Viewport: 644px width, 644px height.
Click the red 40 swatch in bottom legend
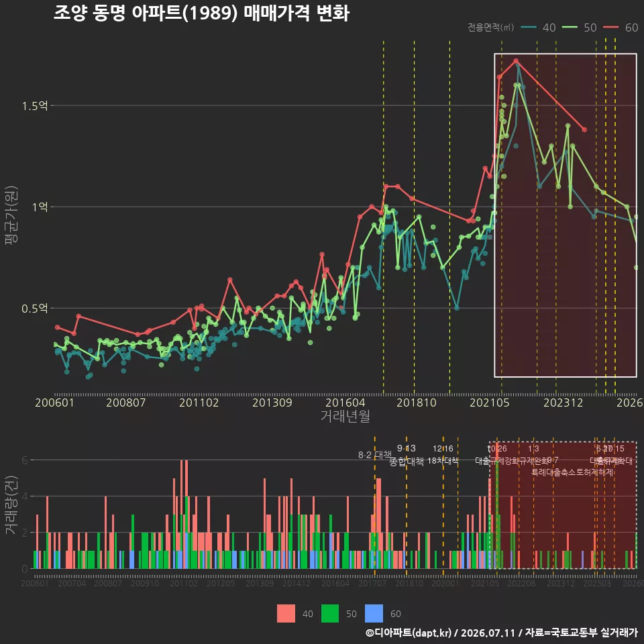tap(286, 613)
